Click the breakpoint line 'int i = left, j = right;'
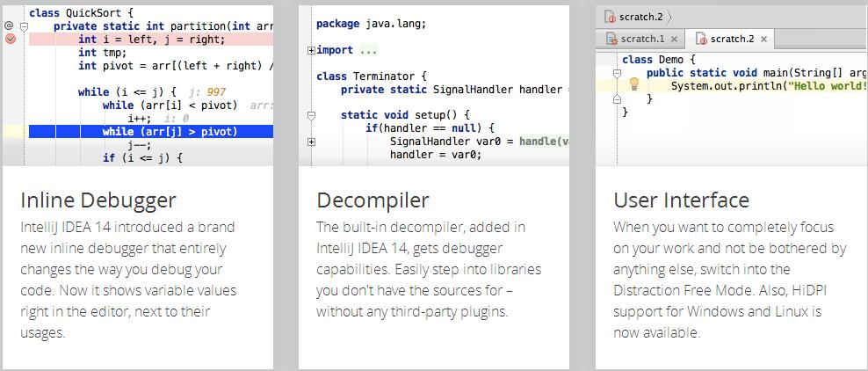This screenshot has width=868, height=371. coord(152,40)
